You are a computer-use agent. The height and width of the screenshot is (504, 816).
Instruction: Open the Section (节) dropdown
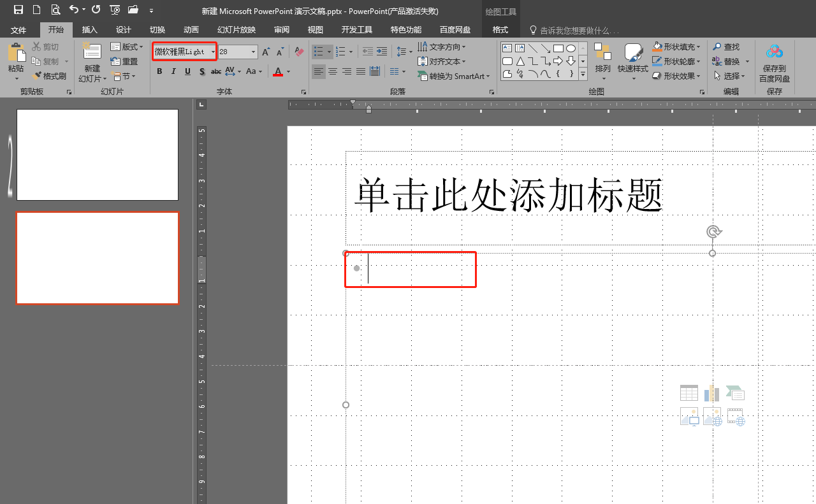coord(123,76)
